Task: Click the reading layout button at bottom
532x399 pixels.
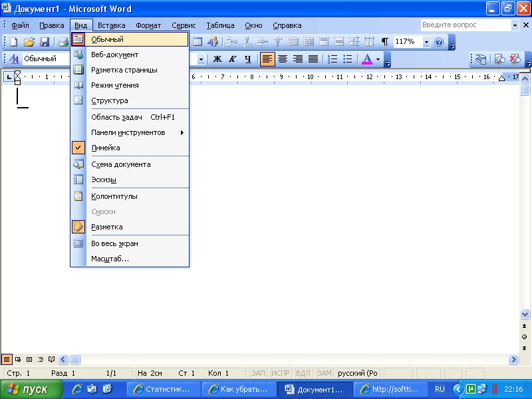Action: 52,359
